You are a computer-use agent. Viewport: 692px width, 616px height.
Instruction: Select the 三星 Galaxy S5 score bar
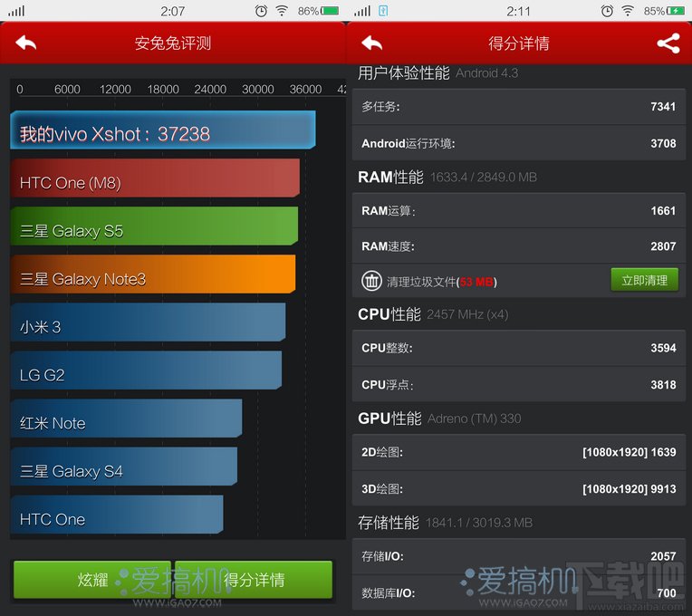pyautogui.click(x=154, y=226)
